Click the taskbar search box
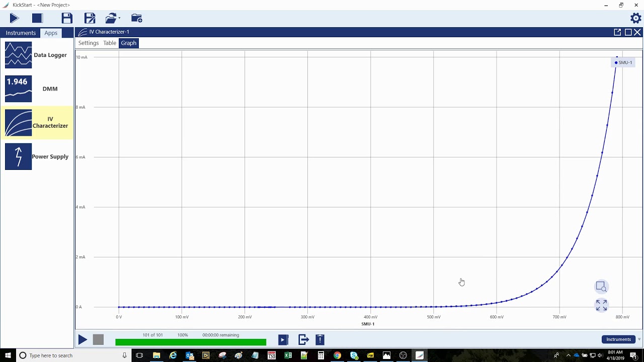The height and width of the screenshot is (362, 644). click(x=73, y=355)
